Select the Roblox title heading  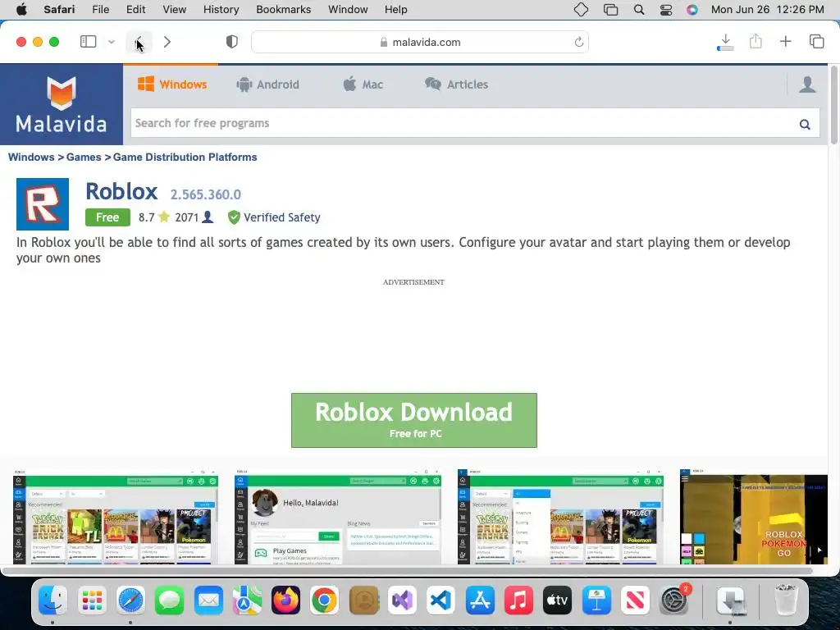point(121,191)
